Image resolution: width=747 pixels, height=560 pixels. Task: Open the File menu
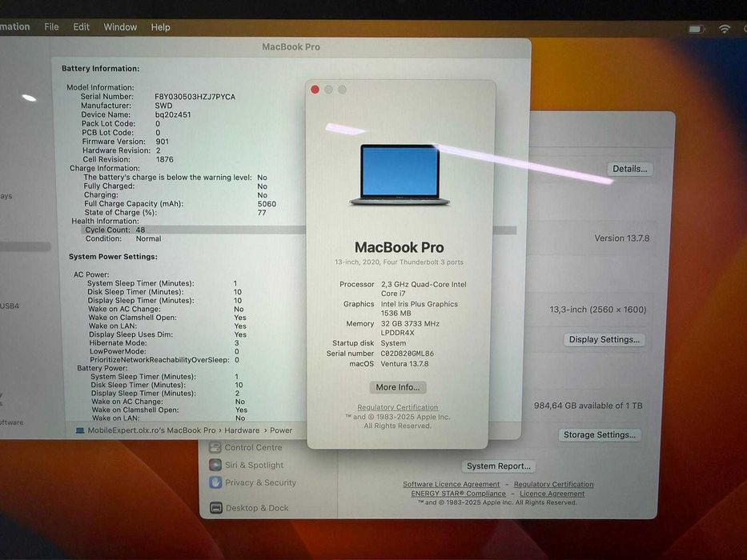[51, 27]
